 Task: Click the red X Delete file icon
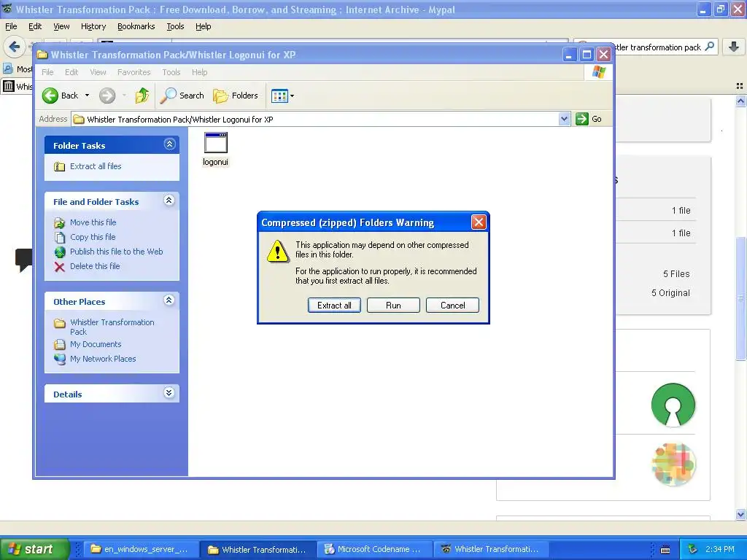pyautogui.click(x=60, y=267)
